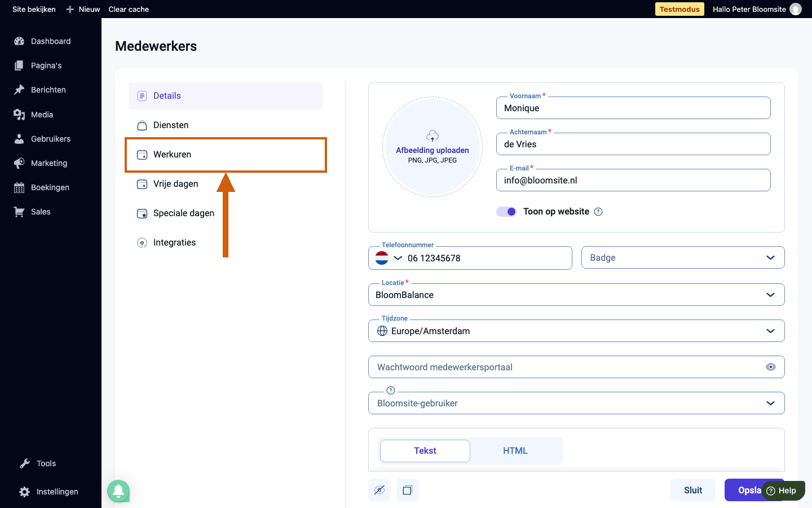812x508 pixels.
Task: Click the Berichten pin icon
Action: coord(19,90)
